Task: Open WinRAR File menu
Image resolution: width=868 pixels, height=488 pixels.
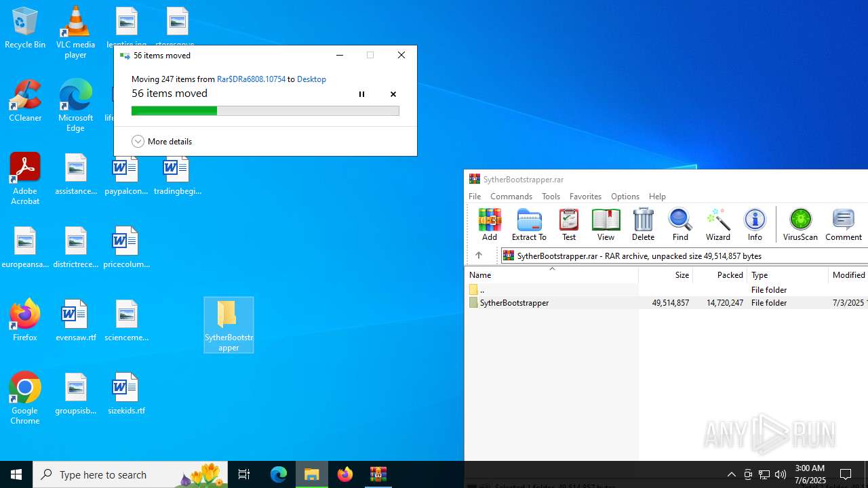Action: click(475, 196)
